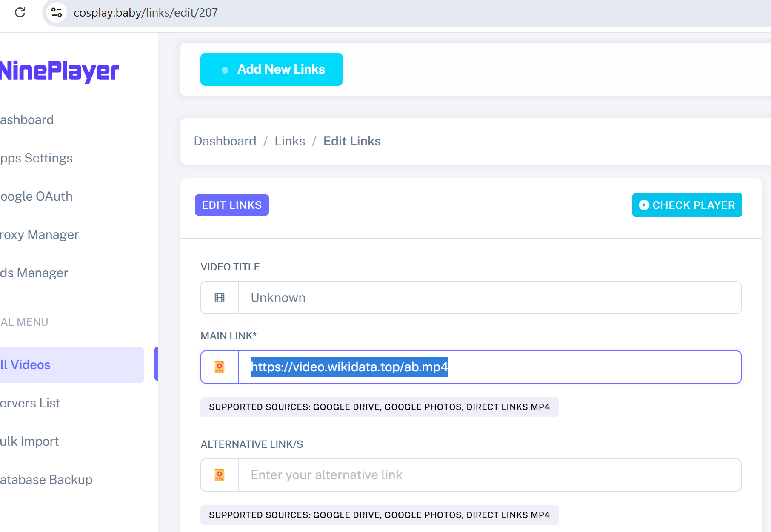Open site information icon in address bar
Viewport: 771px width, 532px height.
57,12
